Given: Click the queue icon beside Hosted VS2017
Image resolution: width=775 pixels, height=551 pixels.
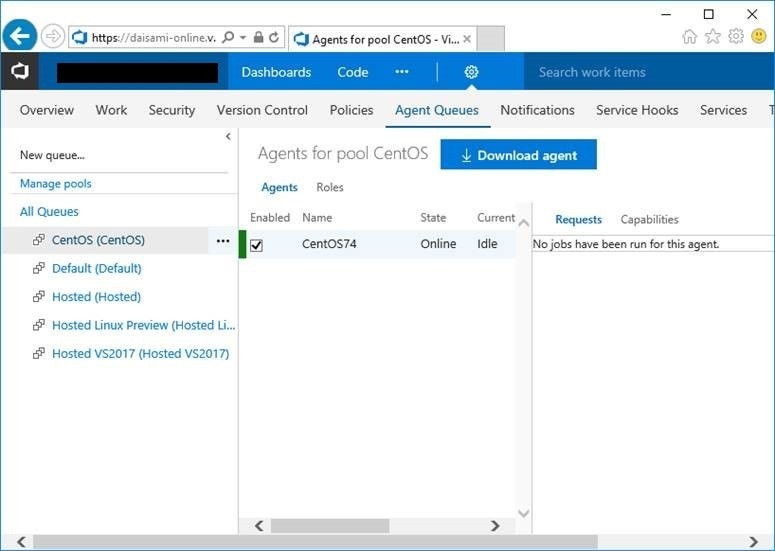Looking at the screenshot, I should pyautogui.click(x=39, y=354).
